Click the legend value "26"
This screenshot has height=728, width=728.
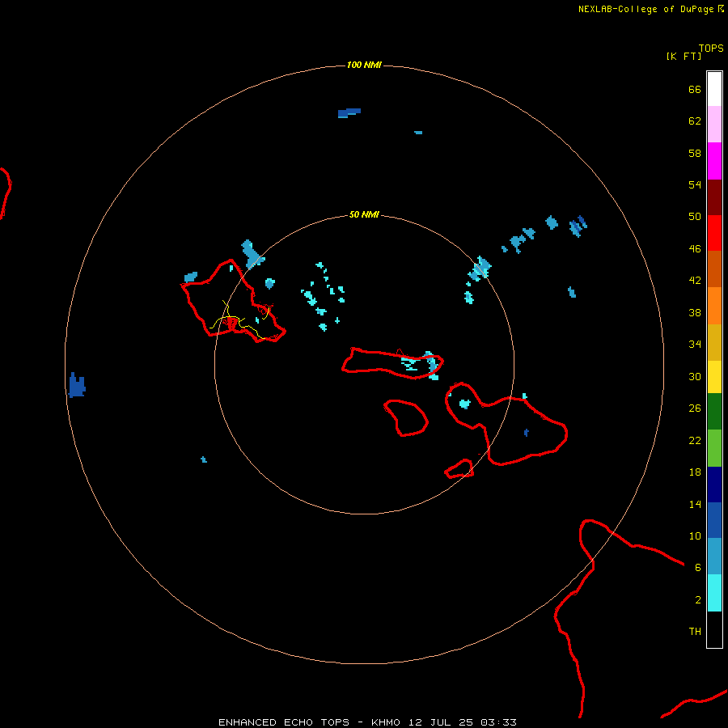pos(695,408)
